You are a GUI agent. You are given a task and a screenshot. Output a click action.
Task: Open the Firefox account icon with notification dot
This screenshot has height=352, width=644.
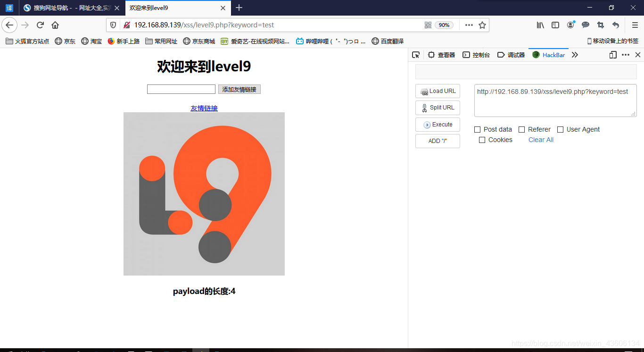(570, 25)
